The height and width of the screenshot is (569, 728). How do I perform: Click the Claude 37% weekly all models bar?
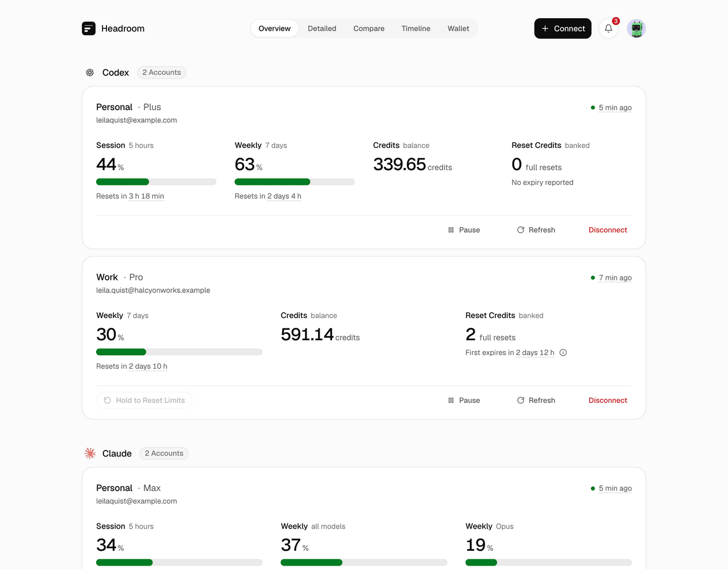(364, 562)
